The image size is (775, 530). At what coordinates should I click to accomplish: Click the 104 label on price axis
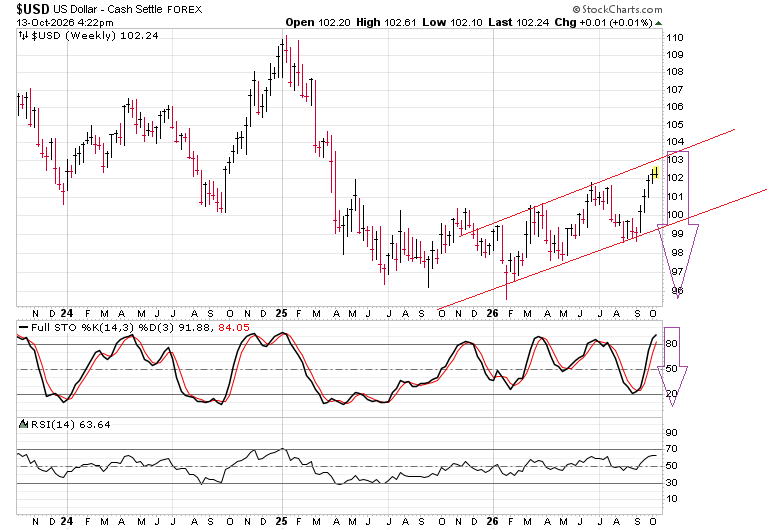pyautogui.click(x=675, y=142)
